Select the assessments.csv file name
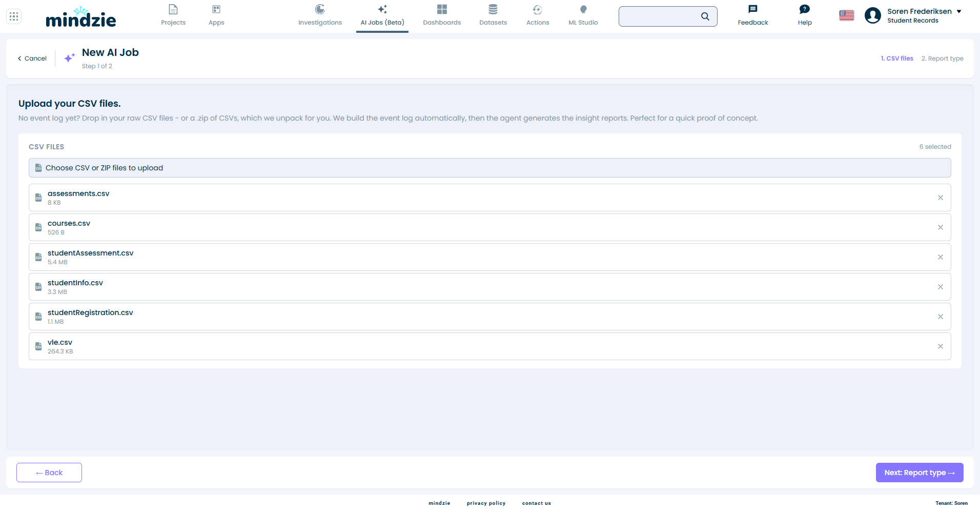The width and height of the screenshot is (980, 511). coord(78,193)
